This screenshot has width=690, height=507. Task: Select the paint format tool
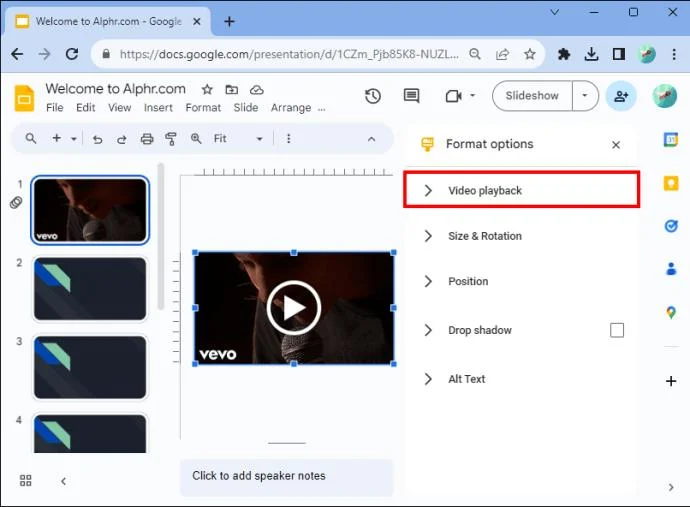coord(171,139)
